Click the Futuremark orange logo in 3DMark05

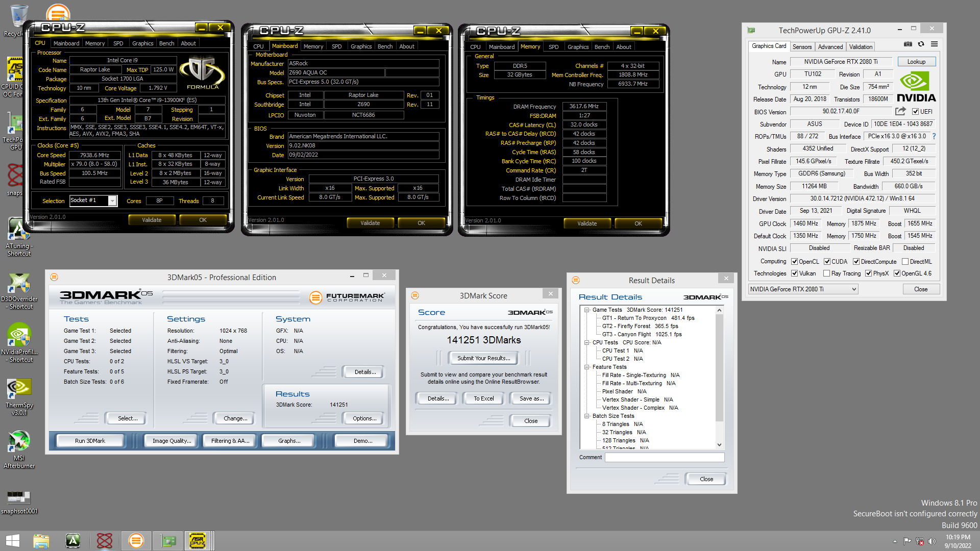pyautogui.click(x=316, y=297)
